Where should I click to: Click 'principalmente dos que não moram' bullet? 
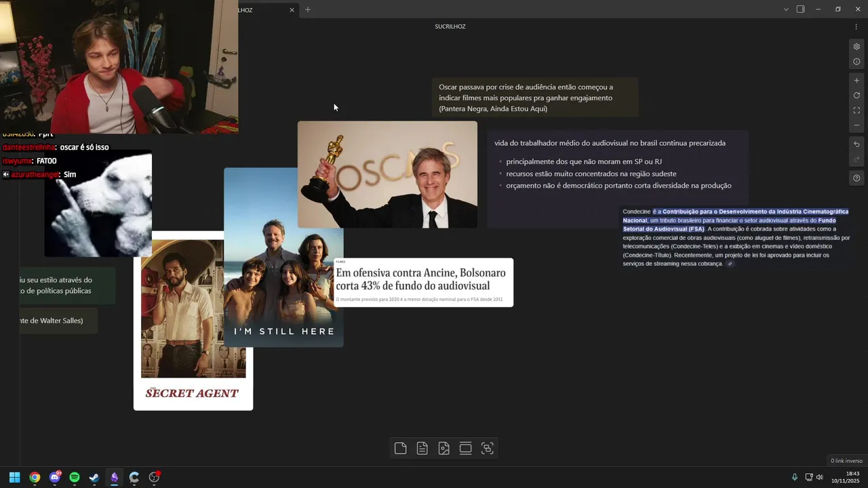584,162
